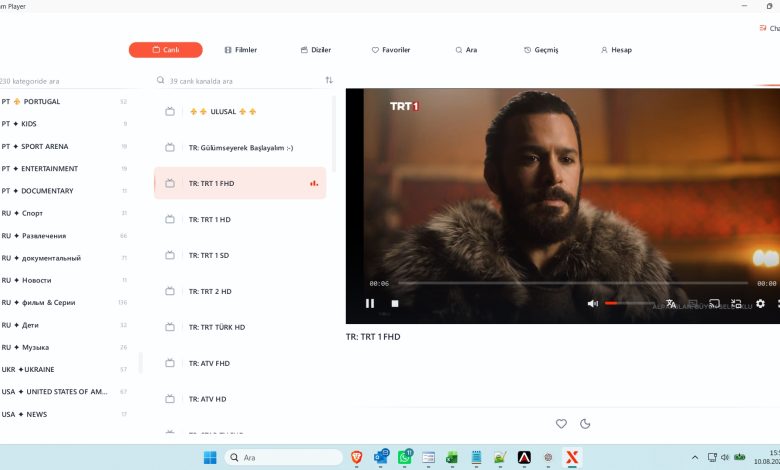Image resolution: width=780 pixels, height=470 pixels.
Task: Open the Notepad taskbar icon
Action: click(476, 458)
